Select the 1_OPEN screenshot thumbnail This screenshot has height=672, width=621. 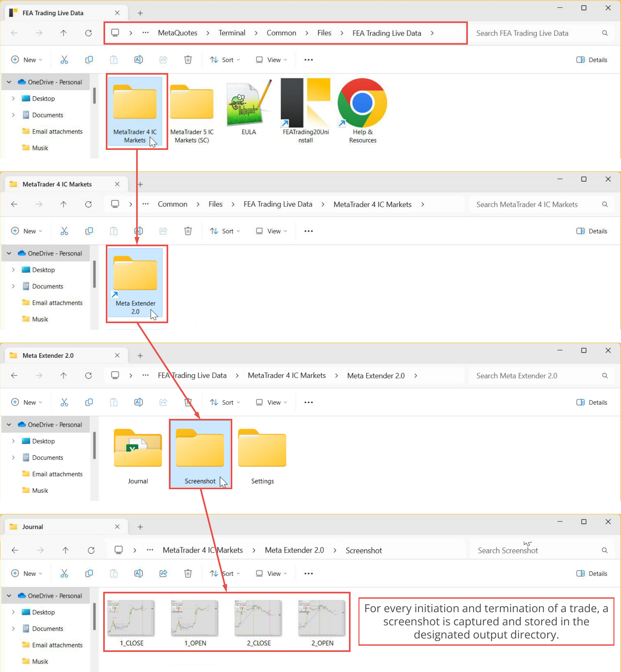[x=195, y=623]
